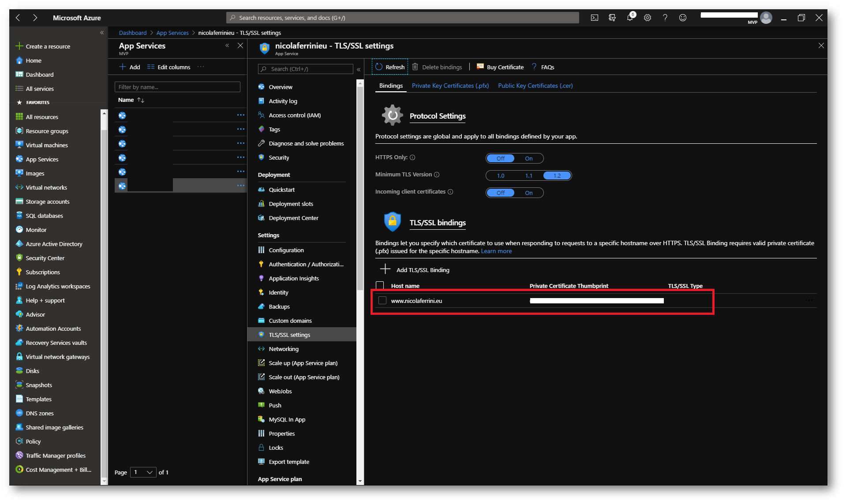Open Home in the left sidebar
846x504 pixels.
(x=34, y=60)
